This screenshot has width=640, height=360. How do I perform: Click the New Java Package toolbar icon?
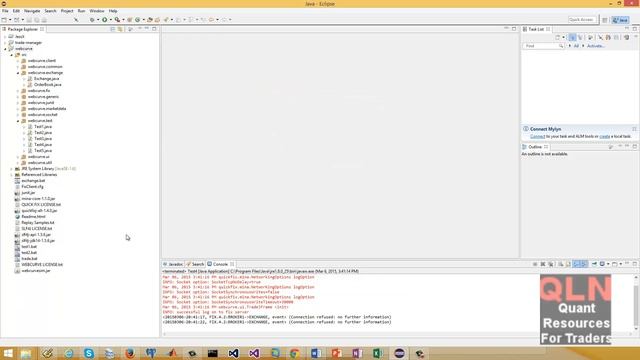click(130, 20)
